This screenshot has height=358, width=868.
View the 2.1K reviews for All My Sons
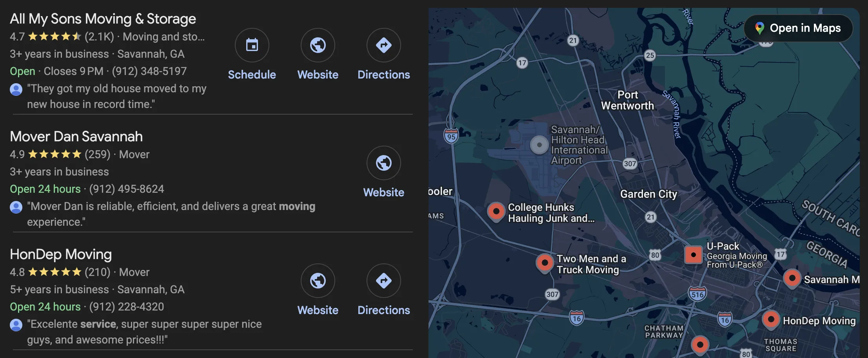pos(99,37)
